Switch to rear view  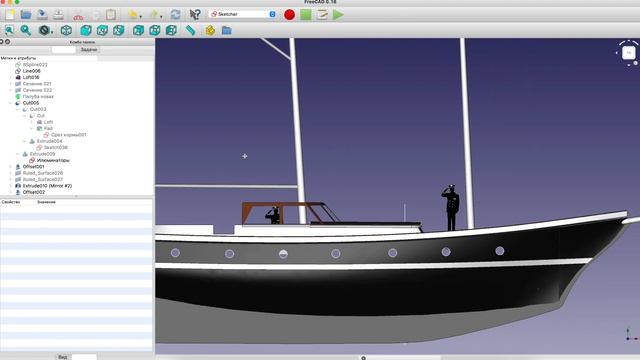point(138,30)
